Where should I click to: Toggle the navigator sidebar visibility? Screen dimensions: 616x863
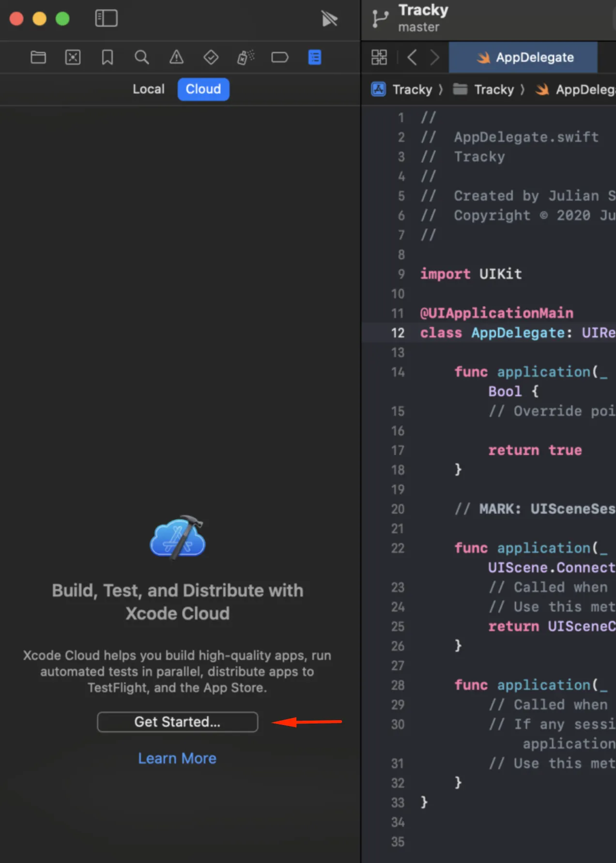106,18
